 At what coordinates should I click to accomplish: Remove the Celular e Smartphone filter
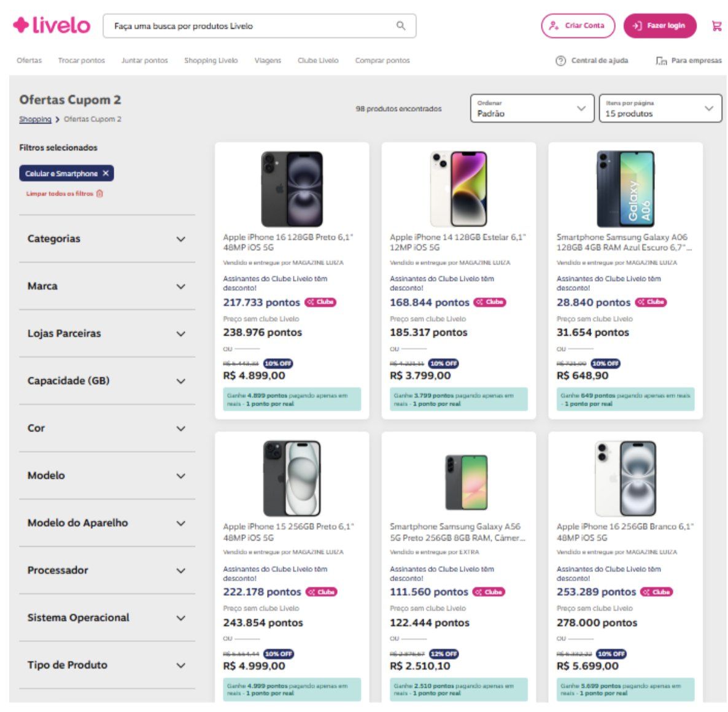(106, 174)
